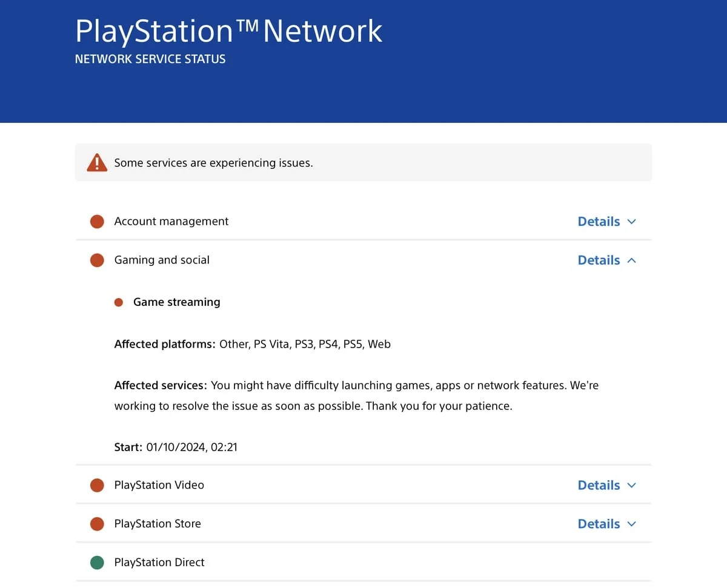Image resolution: width=727 pixels, height=588 pixels.
Task: Click the NETWORK SERVICE STATUS subtitle
Action: coord(150,59)
